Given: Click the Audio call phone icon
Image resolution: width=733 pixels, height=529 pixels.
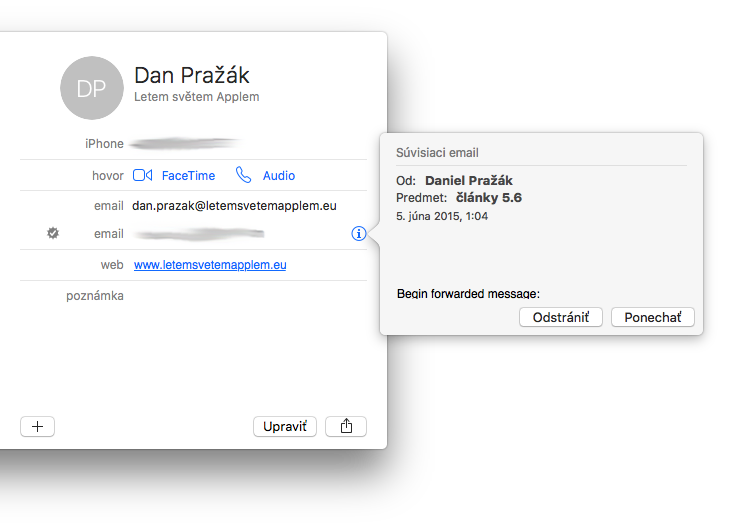Looking at the screenshot, I should click(x=244, y=175).
